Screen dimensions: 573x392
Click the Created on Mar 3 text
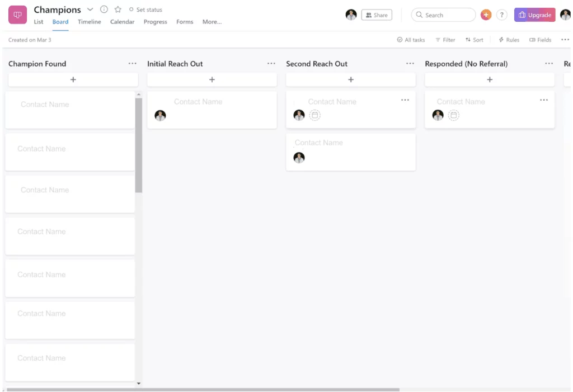tap(30, 40)
